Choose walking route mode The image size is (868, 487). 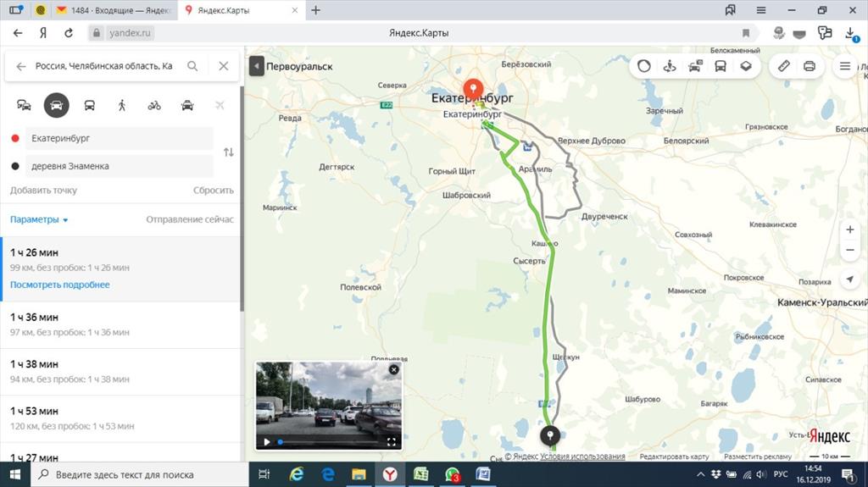coord(122,105)
